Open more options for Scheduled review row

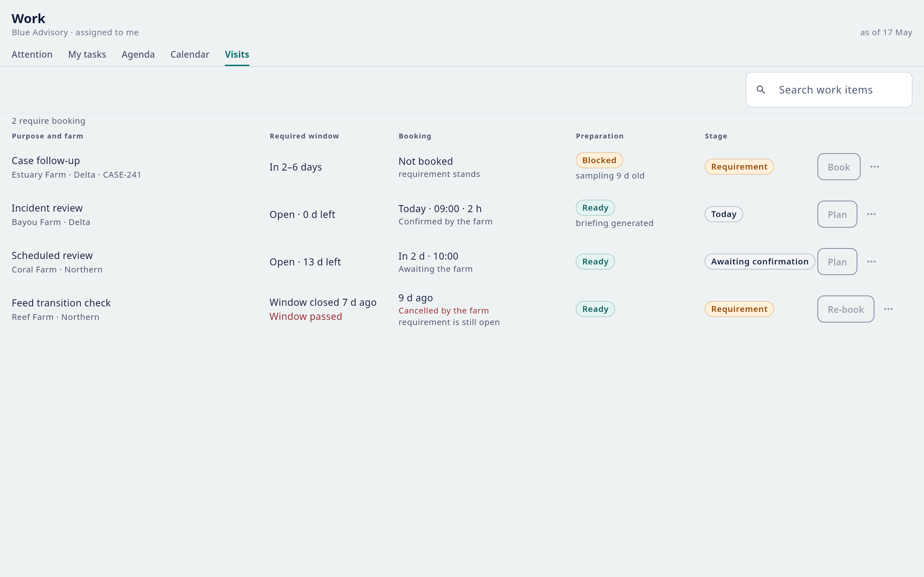coord(871,262)
